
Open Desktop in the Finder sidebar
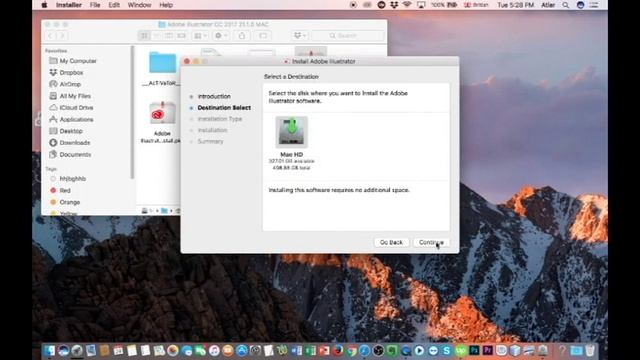(71, 131)
